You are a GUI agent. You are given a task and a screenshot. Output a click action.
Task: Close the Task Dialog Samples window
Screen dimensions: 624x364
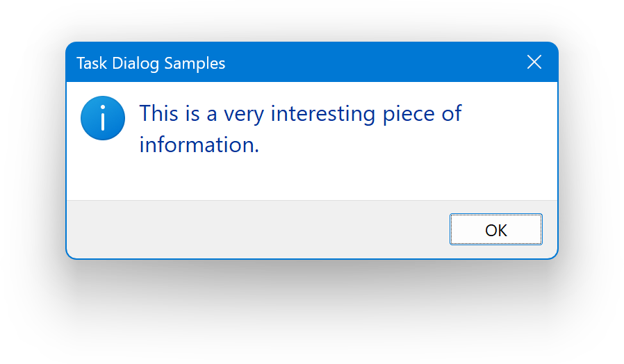534,63
